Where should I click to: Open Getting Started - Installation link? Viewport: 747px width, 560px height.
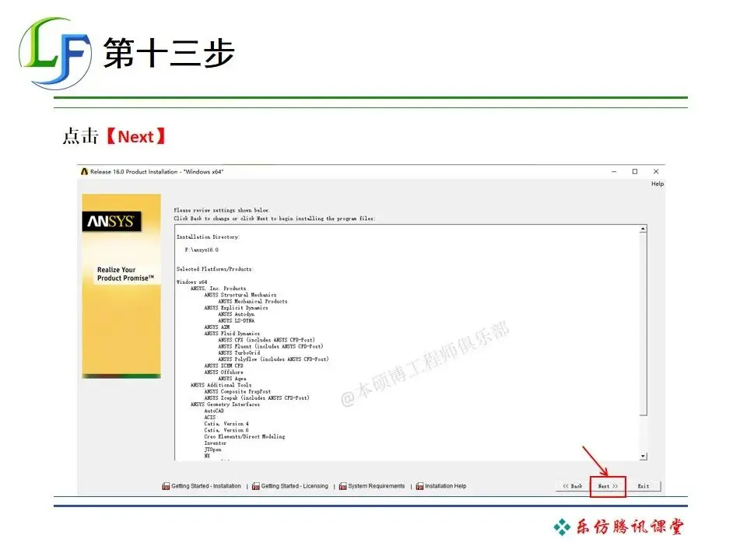[205, 486]
